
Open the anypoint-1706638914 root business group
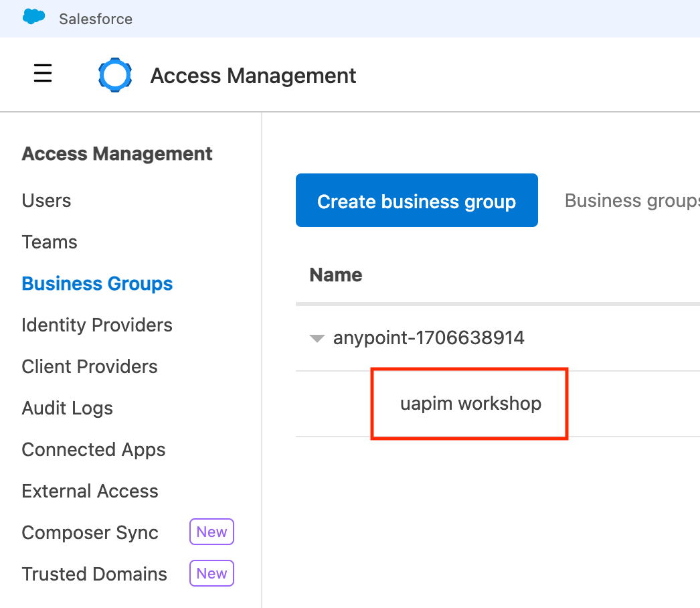point(428,338)
